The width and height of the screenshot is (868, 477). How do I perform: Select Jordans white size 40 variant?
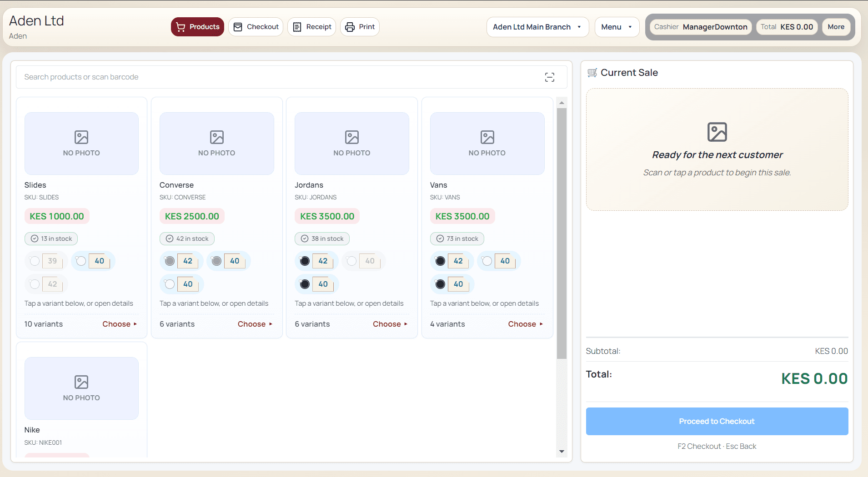pos(363,261)
